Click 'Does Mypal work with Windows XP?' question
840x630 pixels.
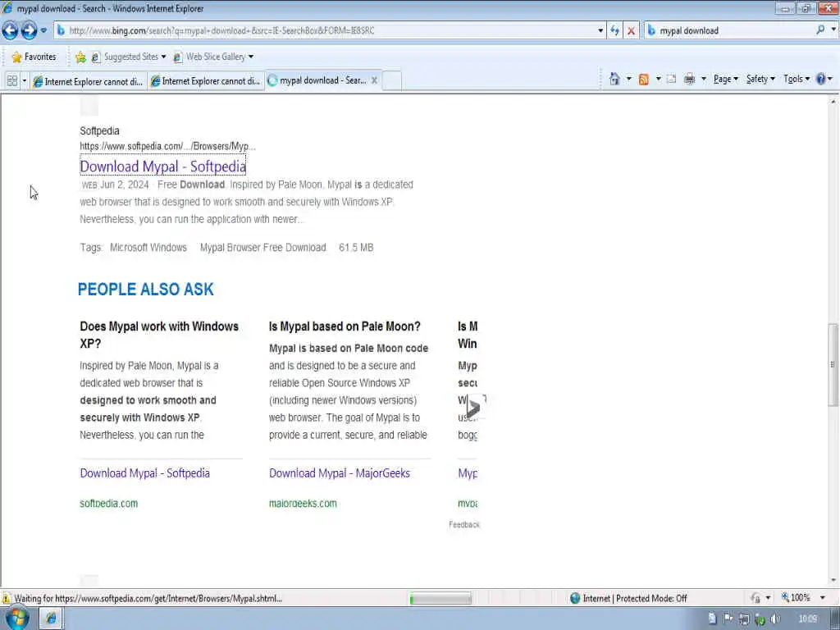(x=159, y=335)
